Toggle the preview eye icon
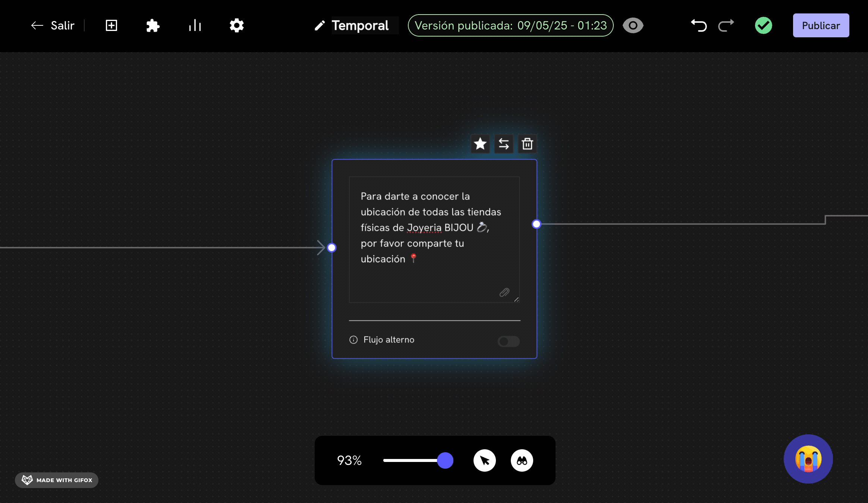Viewport: 868px width, 503px height. coord(633,25)
